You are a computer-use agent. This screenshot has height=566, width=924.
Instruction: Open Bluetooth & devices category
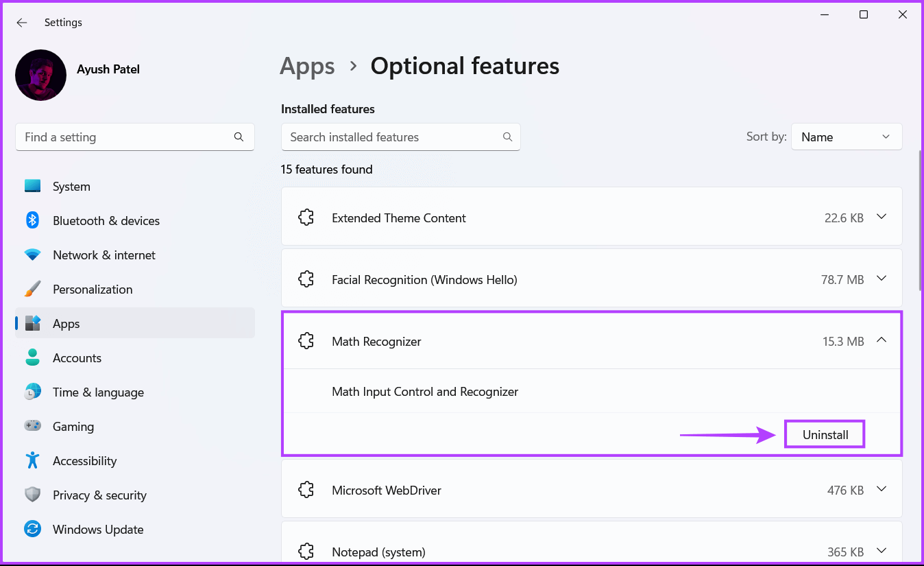(x=135, y=221)
